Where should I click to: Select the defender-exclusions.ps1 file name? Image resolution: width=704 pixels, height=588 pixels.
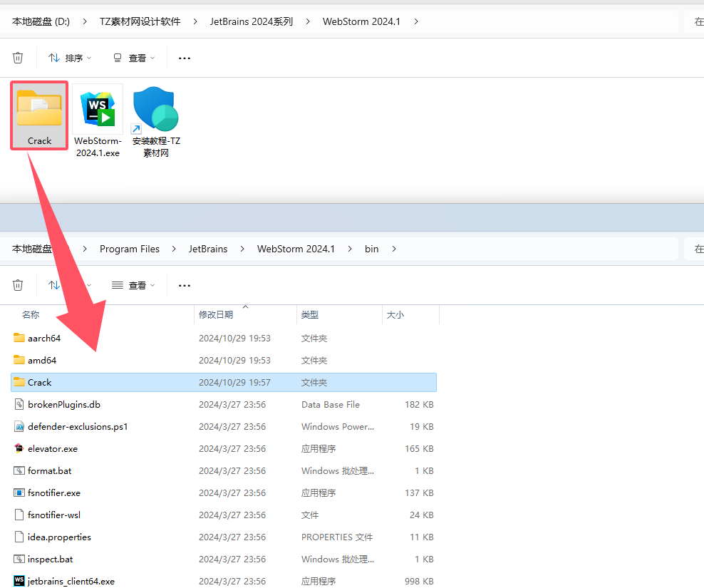click(78, 426)
